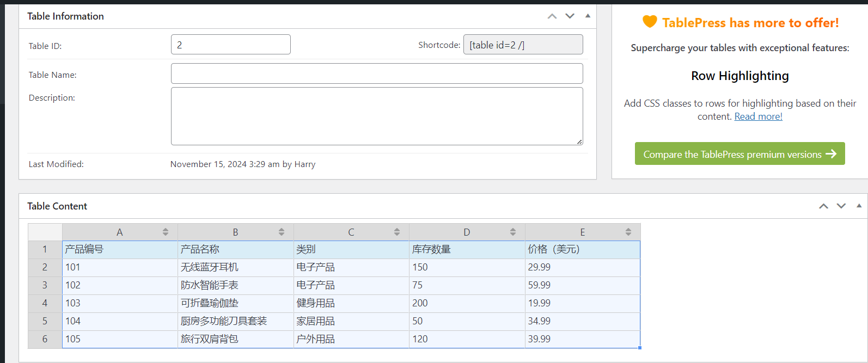The image size is (868, 363).
Task: Select row 3 header in table
Action: [x=45, y=285]
